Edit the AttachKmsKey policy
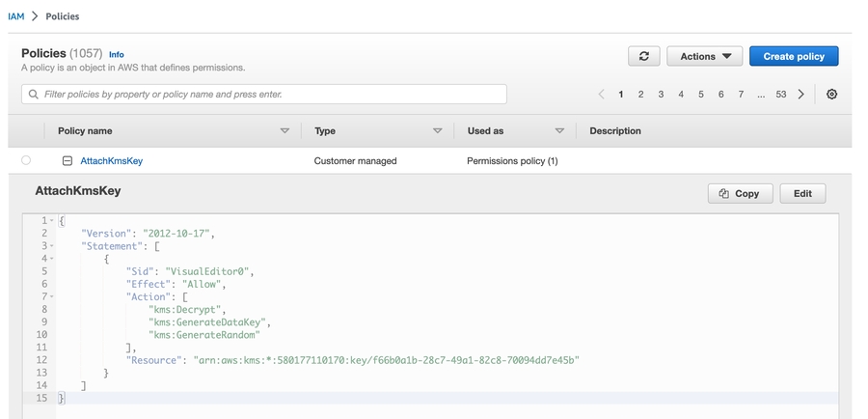Screen dimensions: 868x419 (x=802, y=193)
